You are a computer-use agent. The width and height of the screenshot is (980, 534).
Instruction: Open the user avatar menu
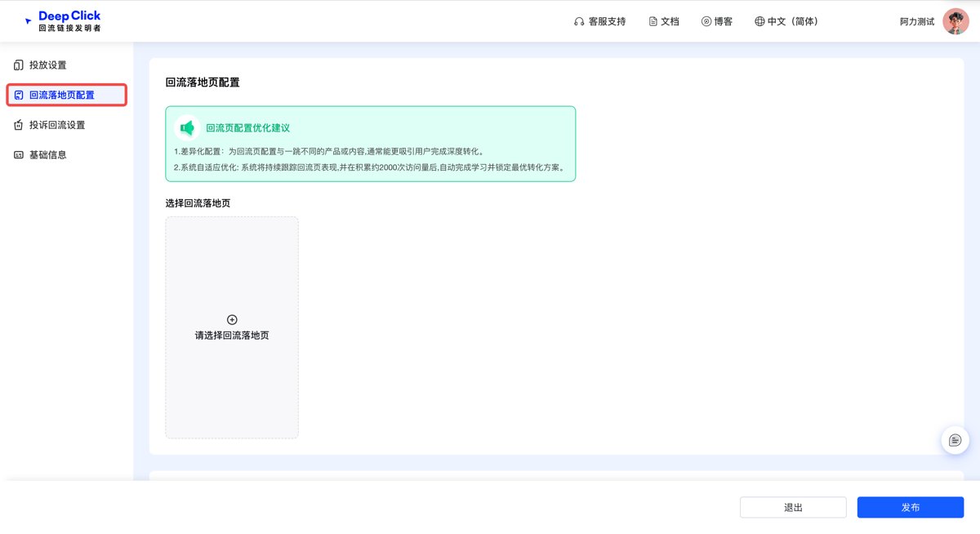955,21
